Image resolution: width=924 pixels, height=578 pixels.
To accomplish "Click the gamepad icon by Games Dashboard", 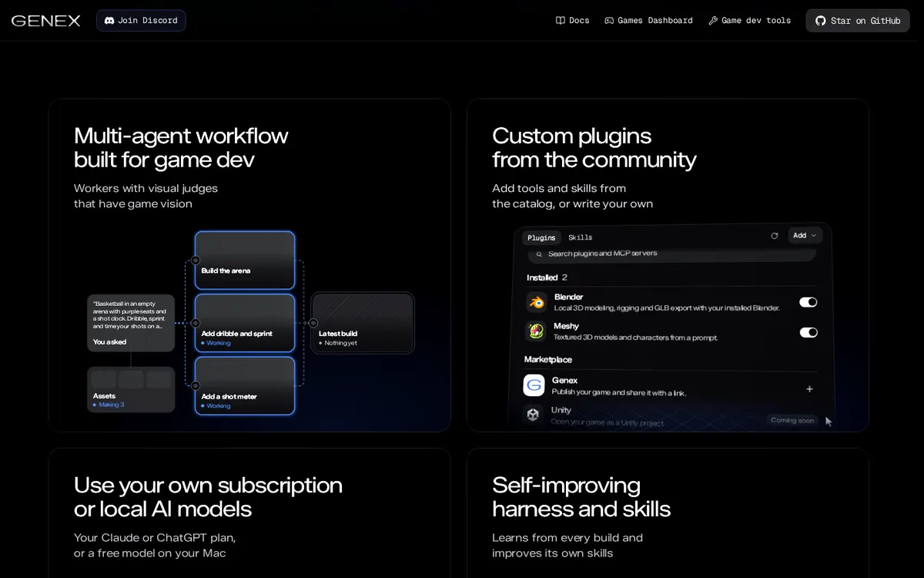I will pos(609,21).
